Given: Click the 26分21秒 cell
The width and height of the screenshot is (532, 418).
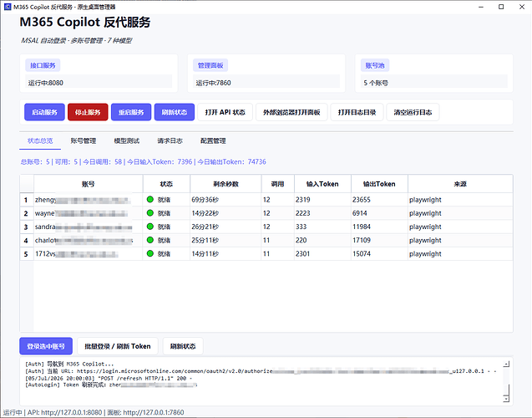Looking at the screenshot, I should coord(225,227).
